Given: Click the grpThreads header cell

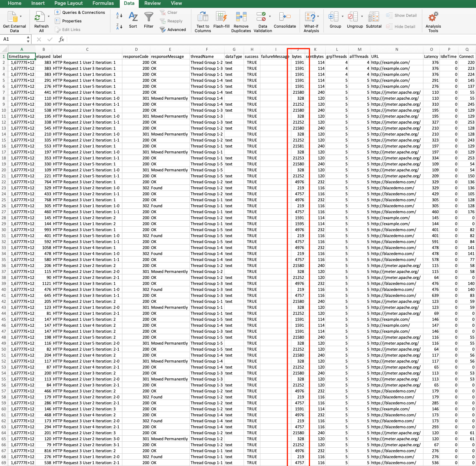Looking at the screenshot, I should (x=337, y=56).
